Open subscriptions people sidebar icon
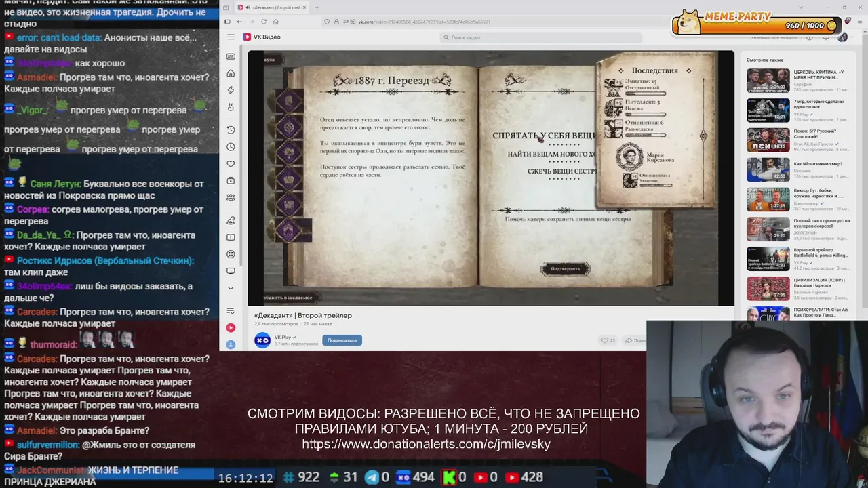Image resolution: width=868 pixels, height=488 pixels. pyautogui.click(x=231, y=197)
